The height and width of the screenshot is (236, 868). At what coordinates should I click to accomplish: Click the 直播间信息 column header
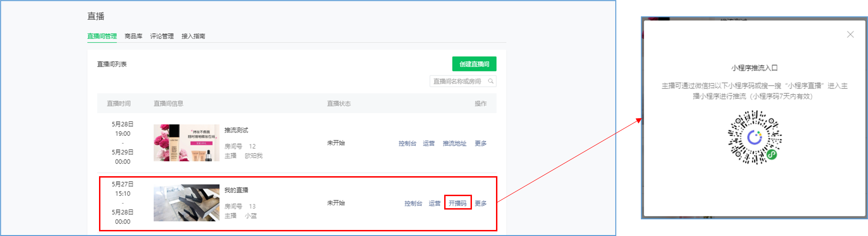tap(168, 103)
